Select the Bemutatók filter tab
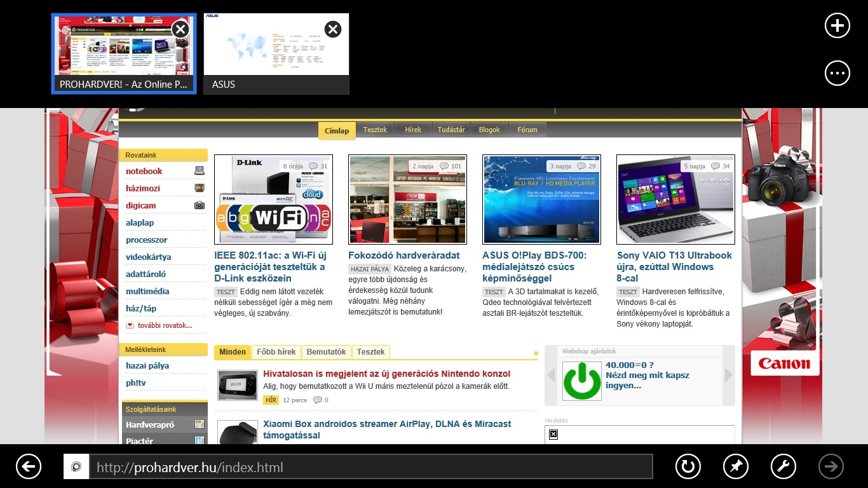The image size is (868, 488). point(326,352)
